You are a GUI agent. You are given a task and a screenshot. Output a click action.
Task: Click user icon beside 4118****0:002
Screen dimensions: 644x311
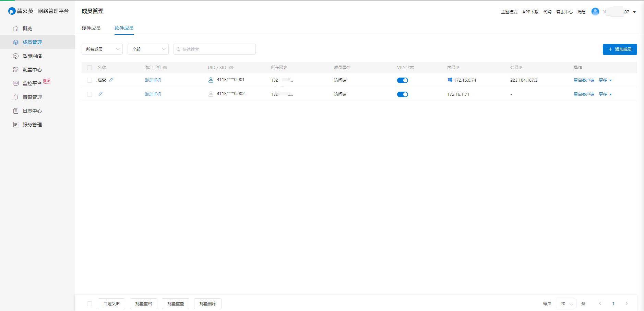click(211, 94)
